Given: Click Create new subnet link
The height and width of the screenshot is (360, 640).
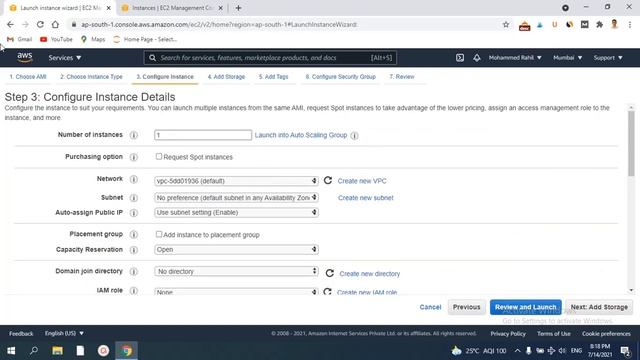Looking at the screenshot, I should [x=366, y=198].
